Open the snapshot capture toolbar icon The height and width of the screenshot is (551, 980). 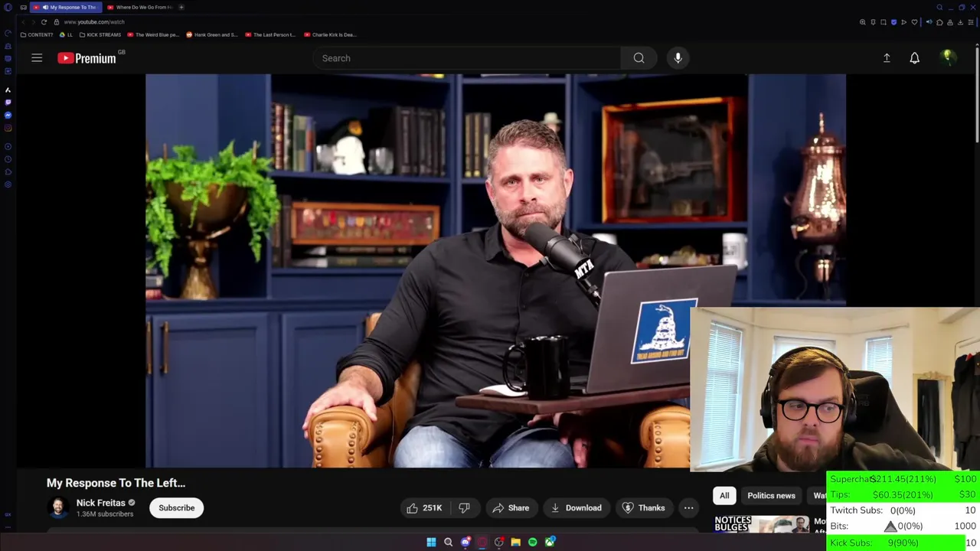(883, 22)
